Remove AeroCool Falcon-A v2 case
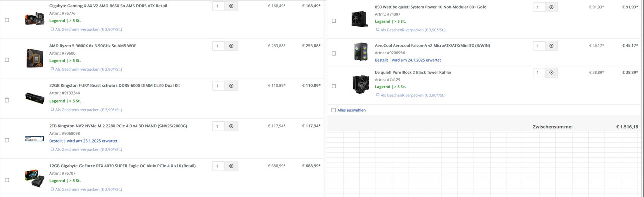Image resolution: width=644 pixels, height=197 pixels. pos(551,46)
